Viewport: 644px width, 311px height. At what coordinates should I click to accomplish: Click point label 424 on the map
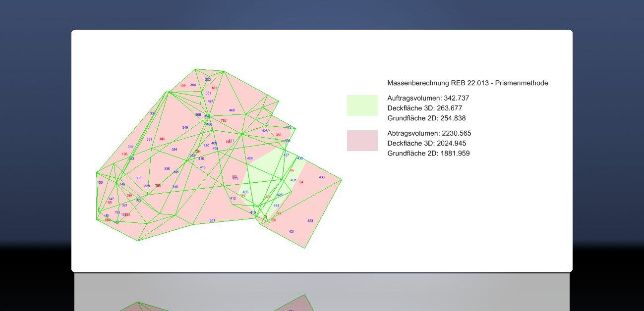pos(277,206)
